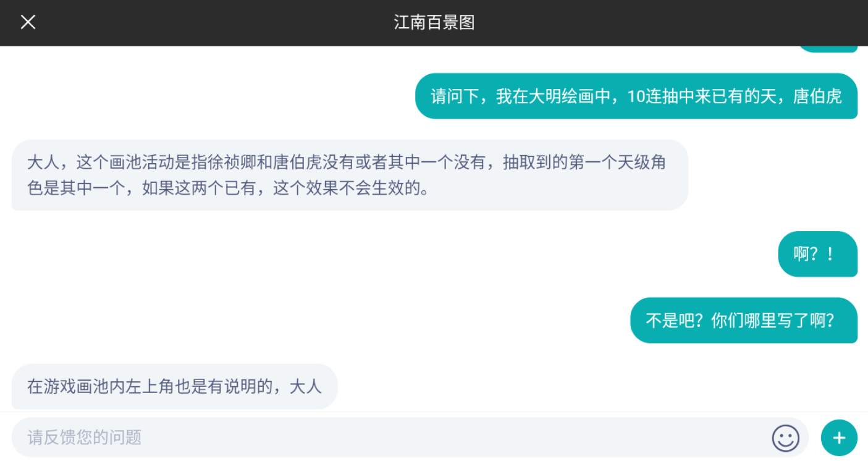Click the line starting 色是其中一个
868x461 pixels.
pyautogui.click(x=228, y=188)
